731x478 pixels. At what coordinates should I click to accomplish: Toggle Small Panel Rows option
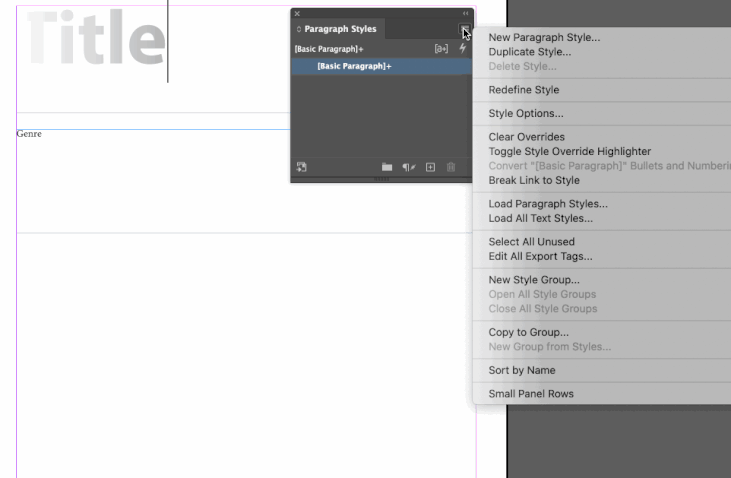pyautogui.click(x=531, y=394)
